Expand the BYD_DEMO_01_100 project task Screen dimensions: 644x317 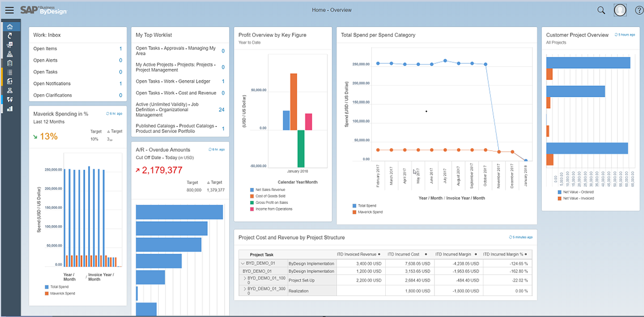[245, 278]
